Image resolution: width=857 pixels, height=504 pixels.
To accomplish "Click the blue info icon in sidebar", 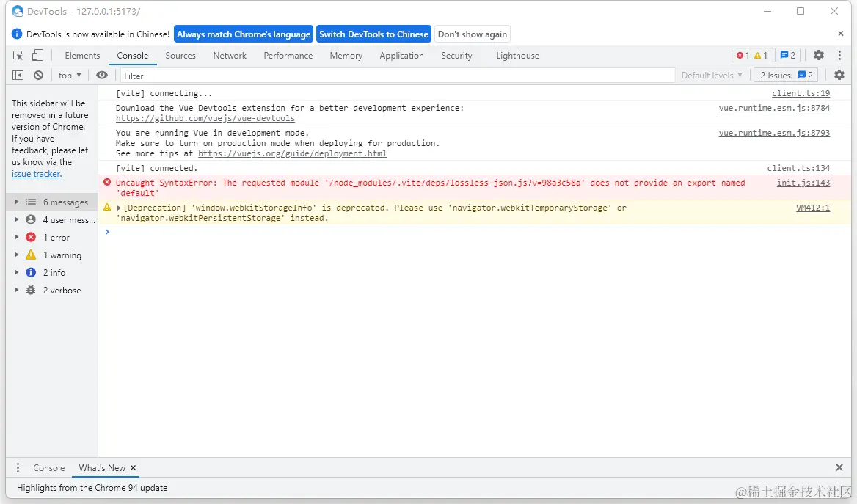I will point(31,272).
